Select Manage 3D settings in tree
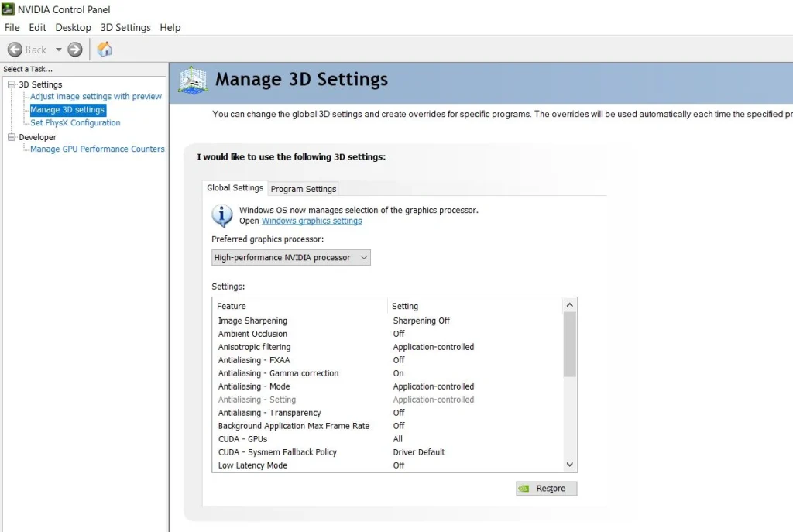The height and width of the screenshot is (532, 793). click(x=67, y=109)
